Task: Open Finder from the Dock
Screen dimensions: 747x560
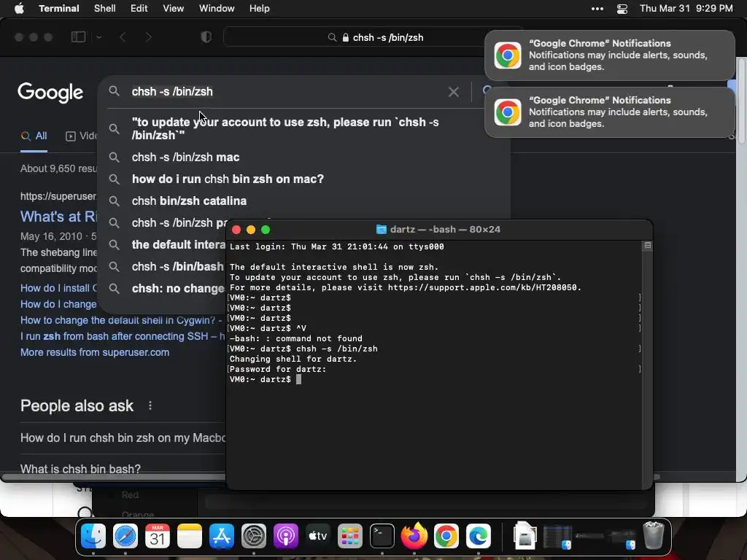Action: pos(93,536)
